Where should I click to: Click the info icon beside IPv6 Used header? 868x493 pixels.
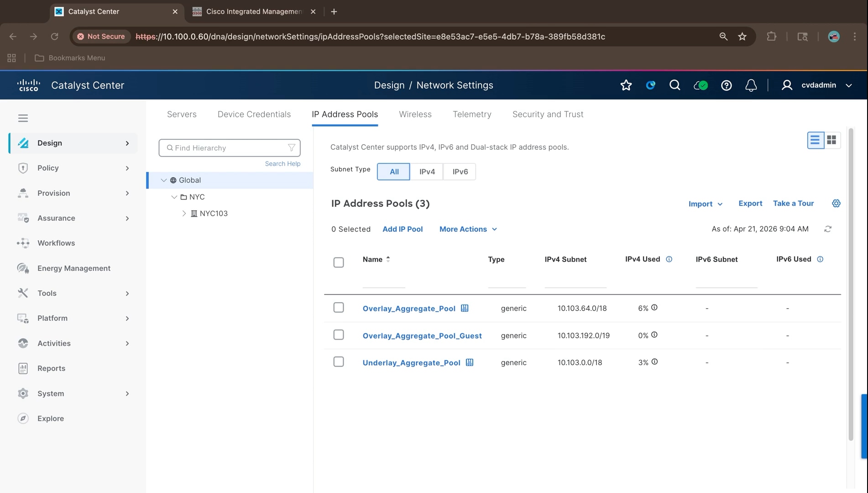820,259
